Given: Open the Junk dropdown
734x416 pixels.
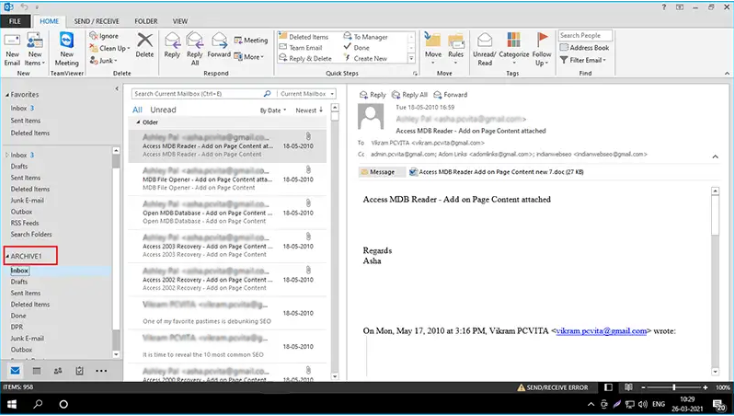Looking at the screenshot, I should (103, 60).
